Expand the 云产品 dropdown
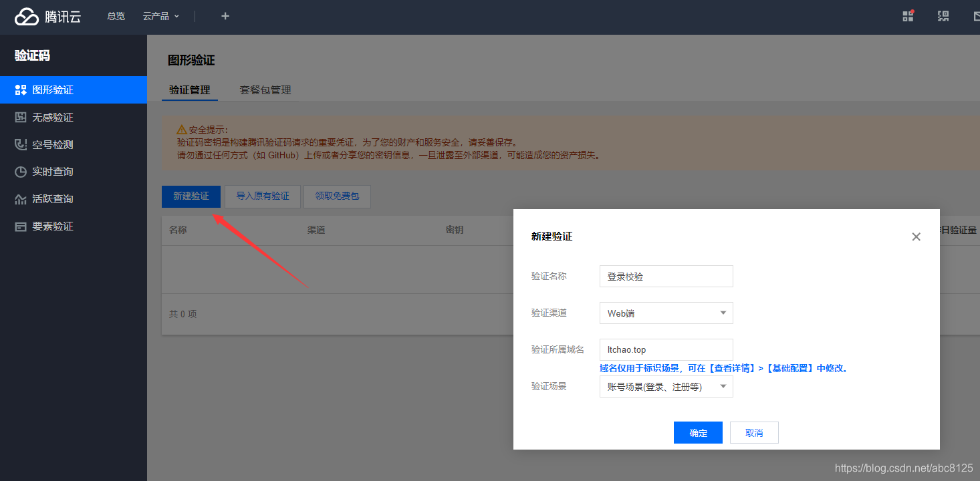This screenshot has height=481, width=980. (161, 16)
